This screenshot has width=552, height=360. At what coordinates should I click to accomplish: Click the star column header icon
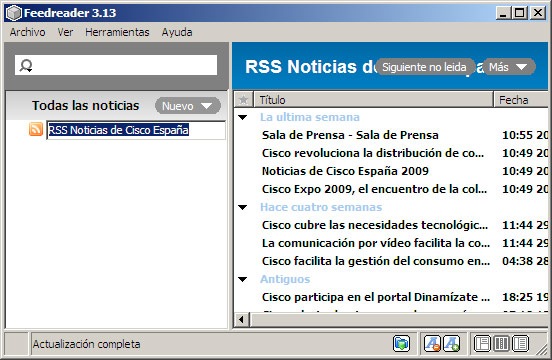[243, 100]
